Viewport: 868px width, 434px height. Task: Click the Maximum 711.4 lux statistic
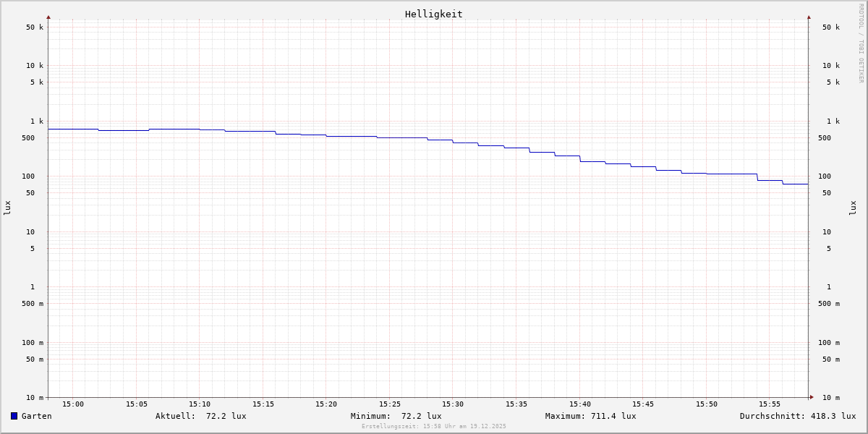point(590,416)
